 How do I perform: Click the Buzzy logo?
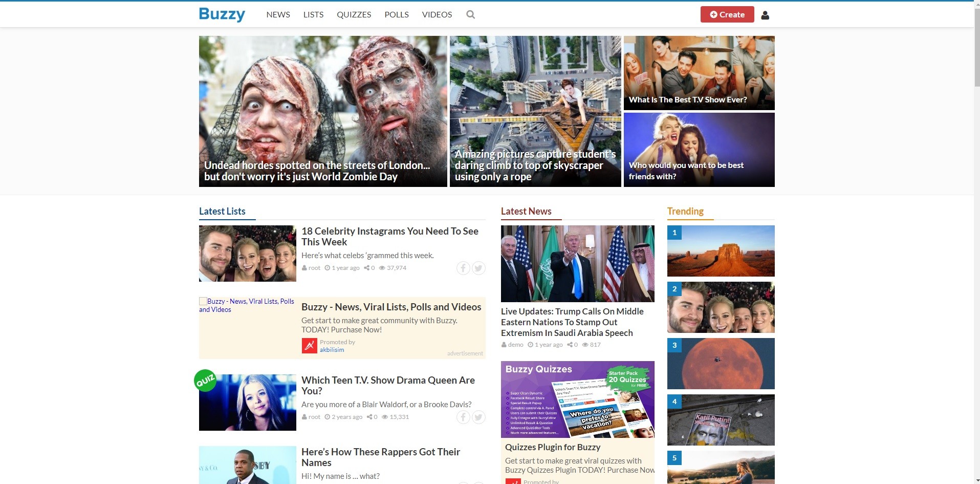point(222,14)
